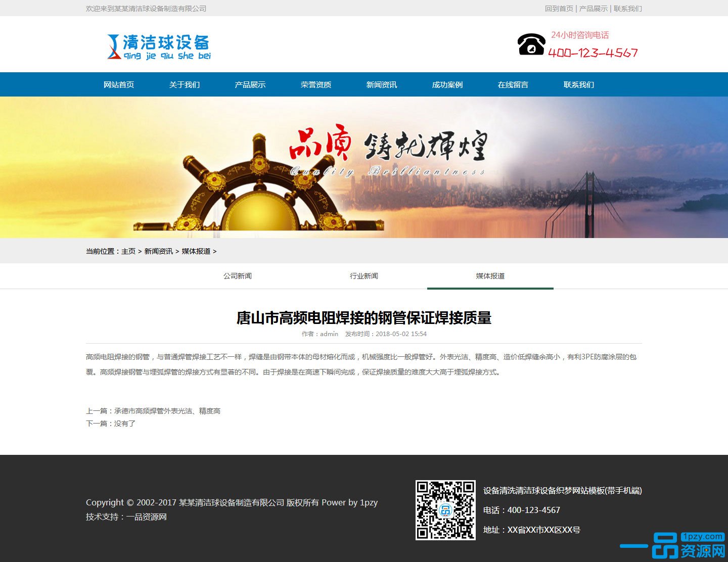Click 下一篇：没有了 text

click(111, 424)
